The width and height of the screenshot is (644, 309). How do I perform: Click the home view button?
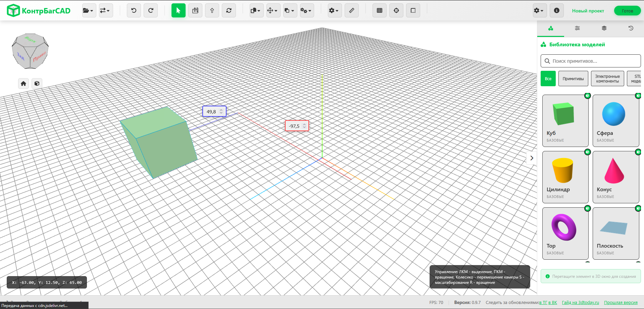tap(23, 84)
